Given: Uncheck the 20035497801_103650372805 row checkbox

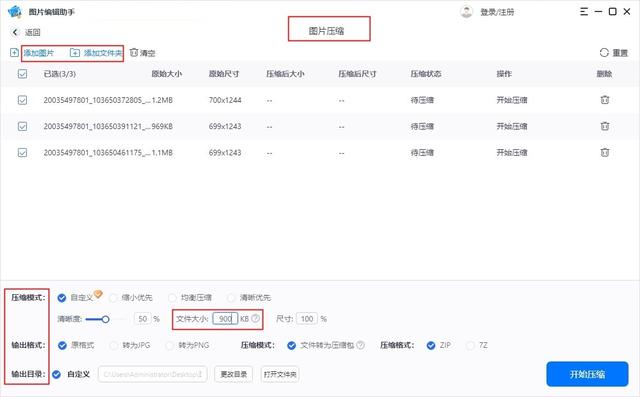Looking at the screenshot, I should (22, 100).
